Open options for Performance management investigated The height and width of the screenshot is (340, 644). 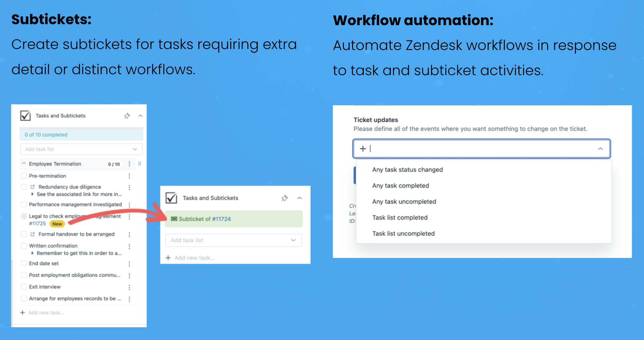(x=129, y=205)
